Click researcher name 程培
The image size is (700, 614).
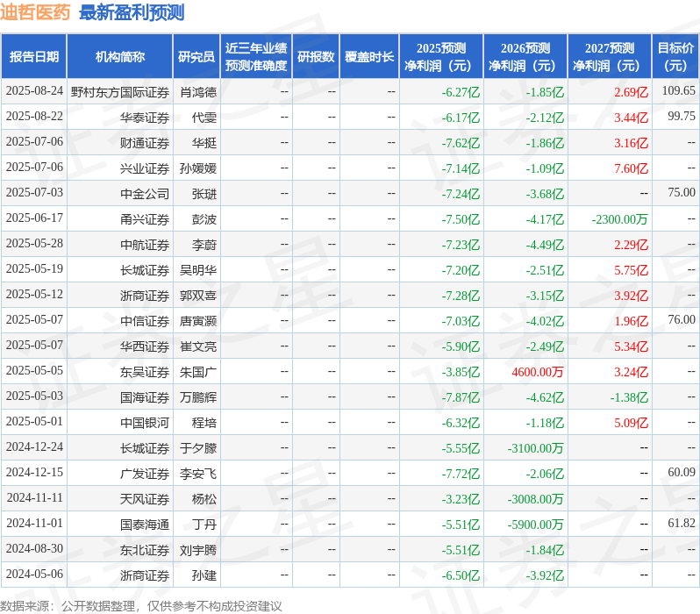coord(204,423)
